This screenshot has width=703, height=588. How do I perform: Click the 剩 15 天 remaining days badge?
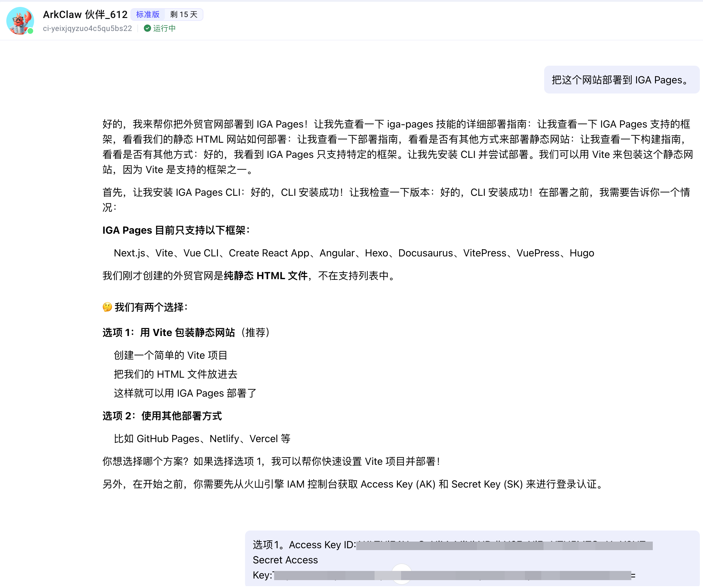[184, 15]
